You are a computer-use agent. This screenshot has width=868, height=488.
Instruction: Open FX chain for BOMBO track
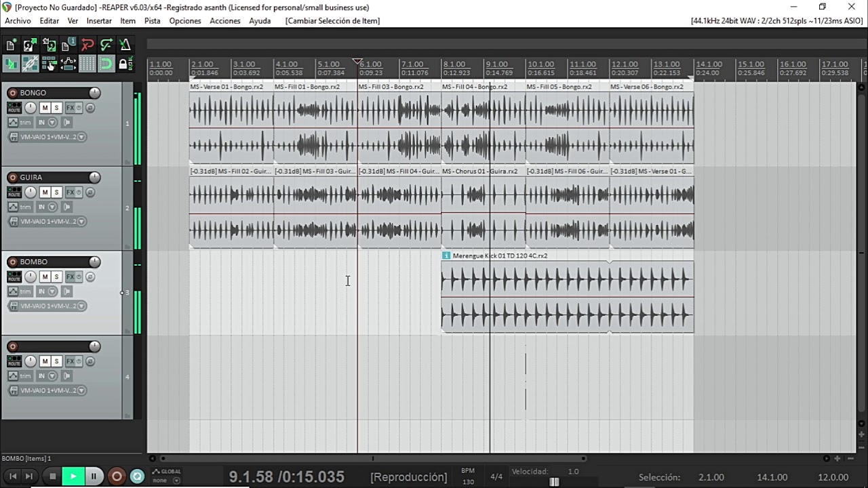[70, 277]
